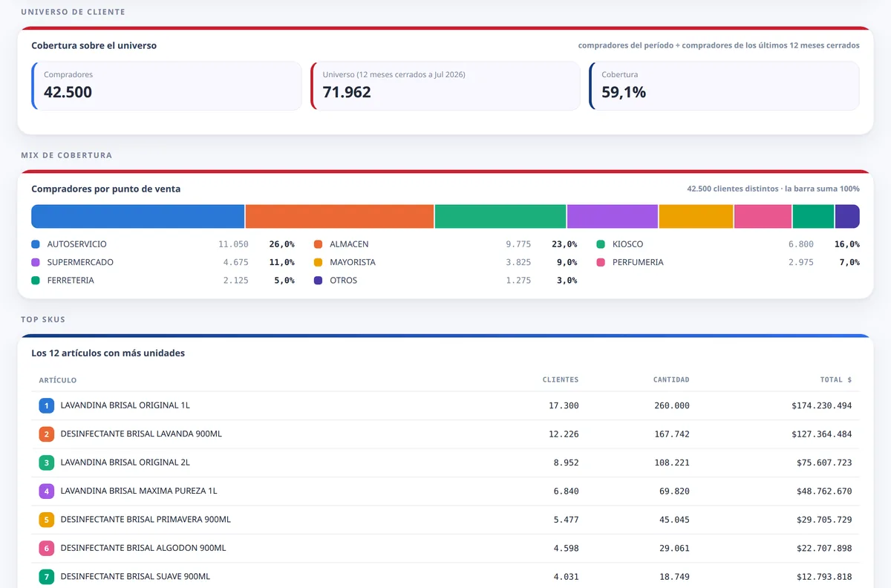
Task: Click the OTROS percentage 3,0%
Action: (x=567, y=281)
